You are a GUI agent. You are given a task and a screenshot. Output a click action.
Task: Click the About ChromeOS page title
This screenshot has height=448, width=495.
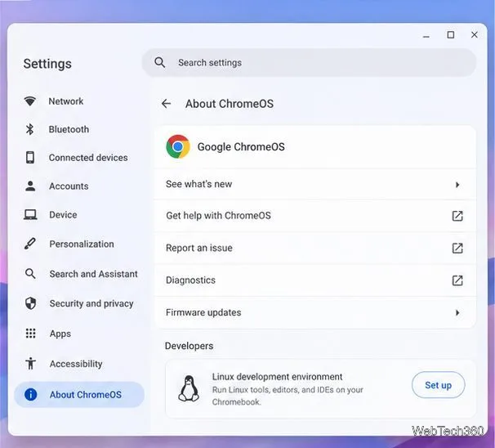point(230,104)
